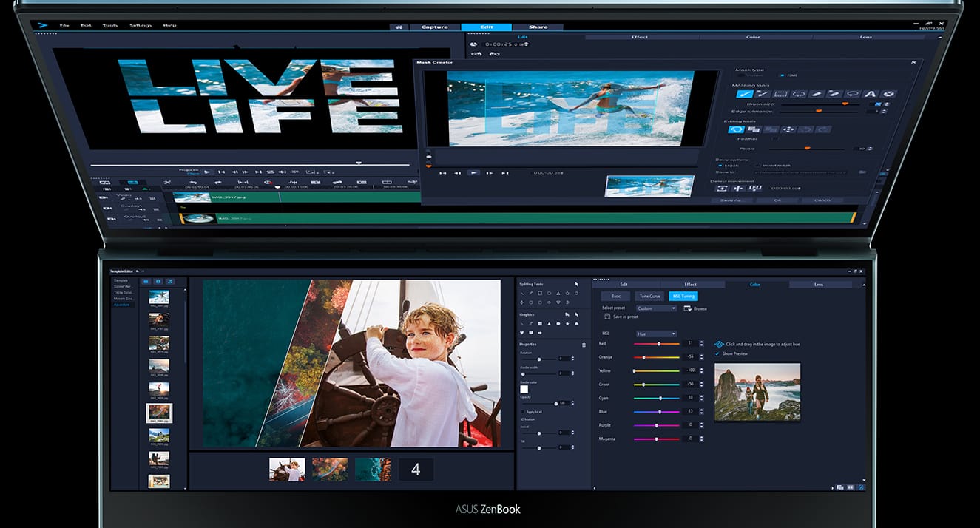
Task: Uncheck the Show Preview checkbox
Action: (717, 353)
